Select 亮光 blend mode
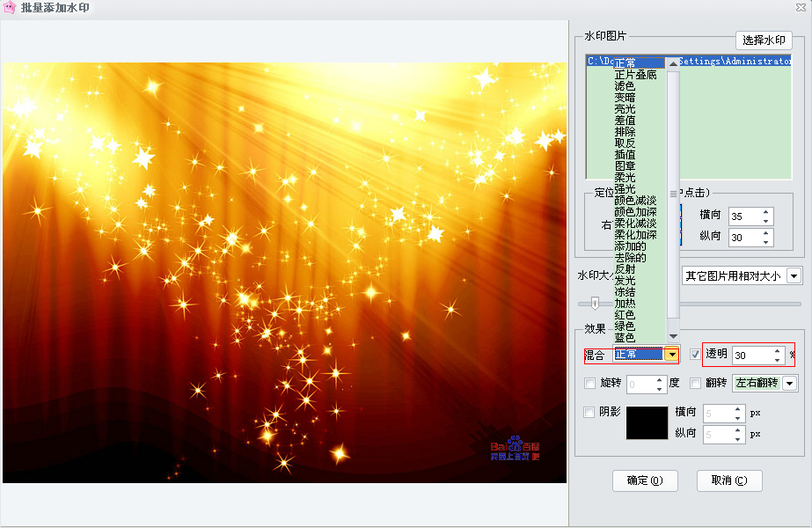Image resolution: width=812 pixels, height=528 pixels. click(625, 109)
